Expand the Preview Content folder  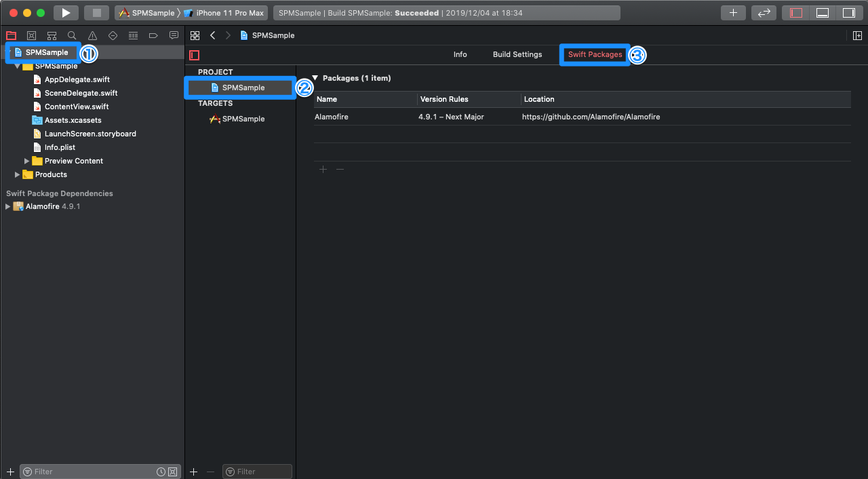(27, 161)
